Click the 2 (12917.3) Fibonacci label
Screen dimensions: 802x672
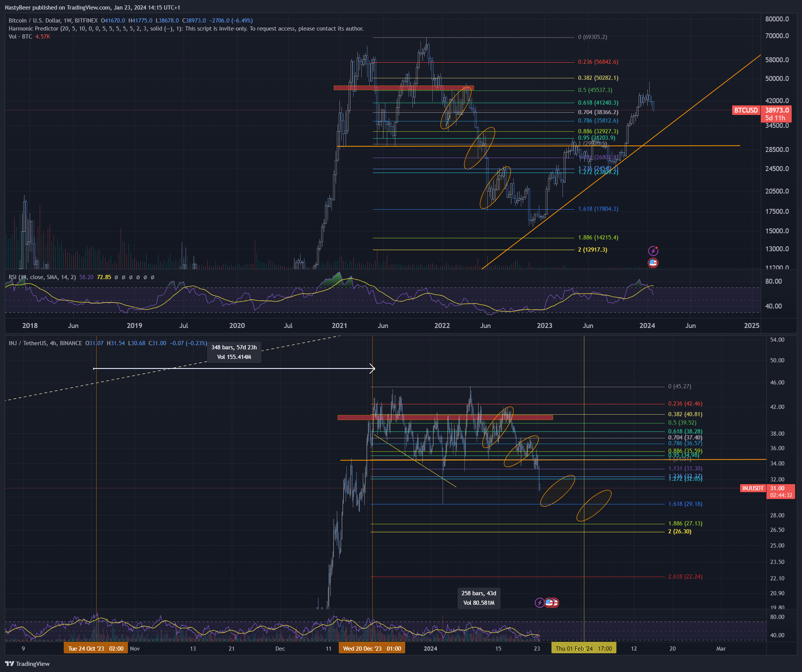[x=592, y=250]
